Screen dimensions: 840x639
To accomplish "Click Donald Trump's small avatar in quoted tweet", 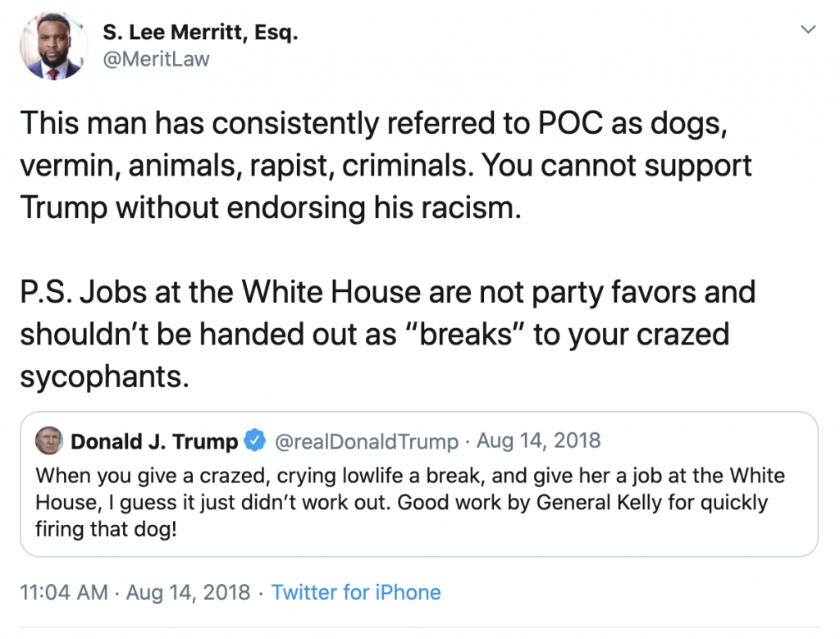I will [x=50, y=441].
